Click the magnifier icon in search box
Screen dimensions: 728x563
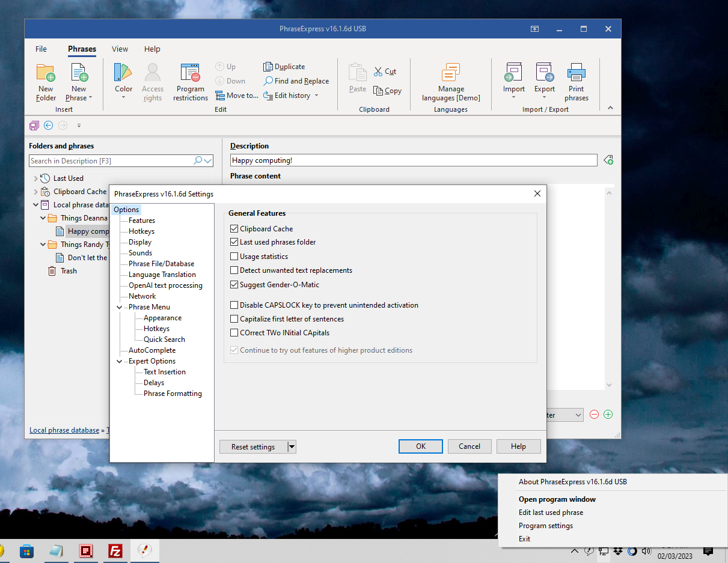point(198,160)
